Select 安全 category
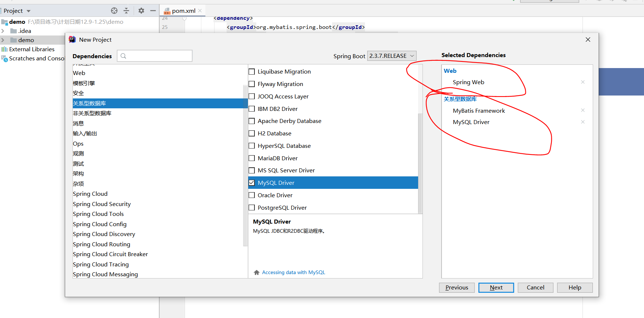This screenshot has width=644, height=318. [x=78, y=93]
